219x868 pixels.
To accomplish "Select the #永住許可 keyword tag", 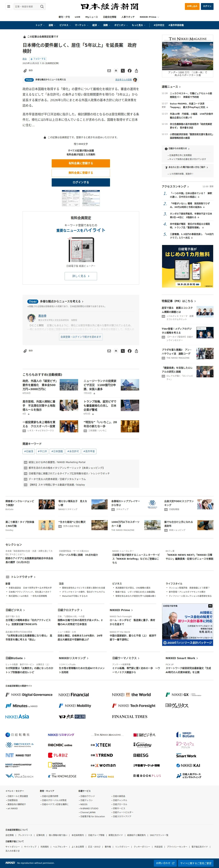I will pyautogui.click(x=73, y=451).
